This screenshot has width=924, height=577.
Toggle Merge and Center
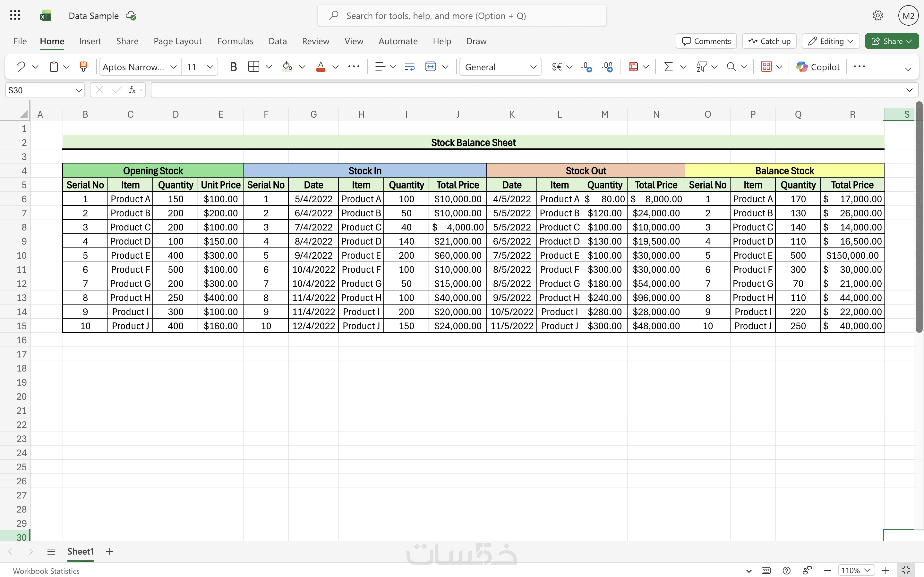pos(430,67)
